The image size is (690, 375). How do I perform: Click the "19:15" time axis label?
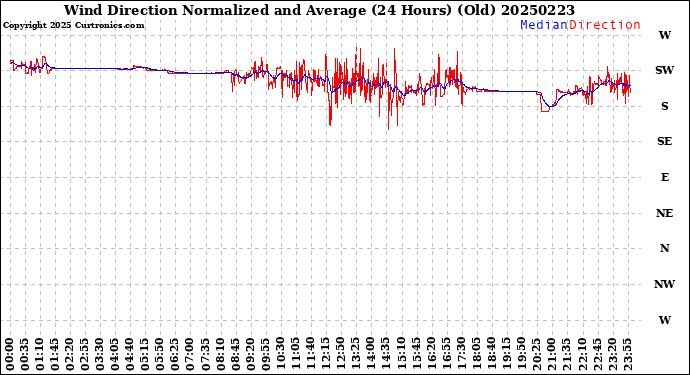(x=507, y=354)
